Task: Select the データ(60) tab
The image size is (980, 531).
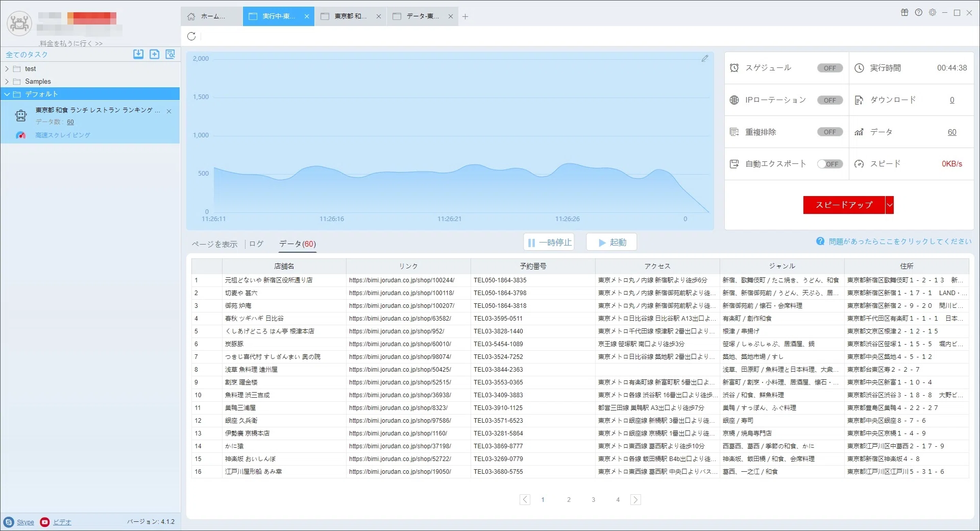Action: [x=298, y=244]
